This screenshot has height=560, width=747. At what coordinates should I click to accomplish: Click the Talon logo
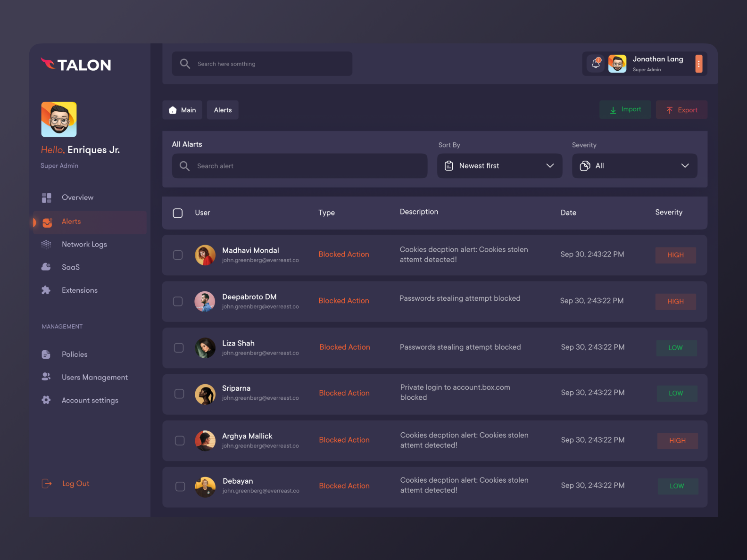(76, 65)
